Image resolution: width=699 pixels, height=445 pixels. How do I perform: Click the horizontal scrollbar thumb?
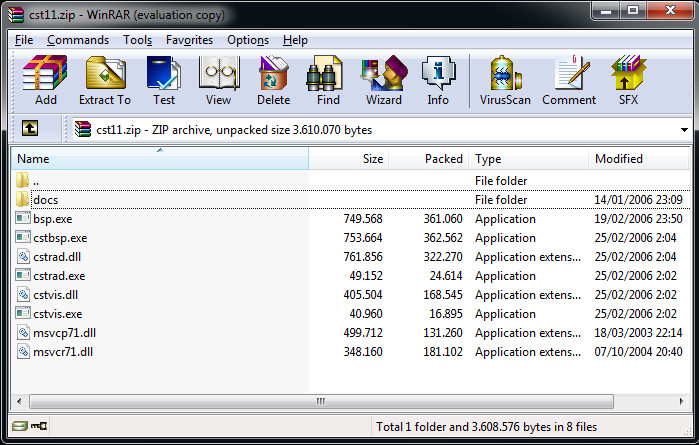click(321, 401)
